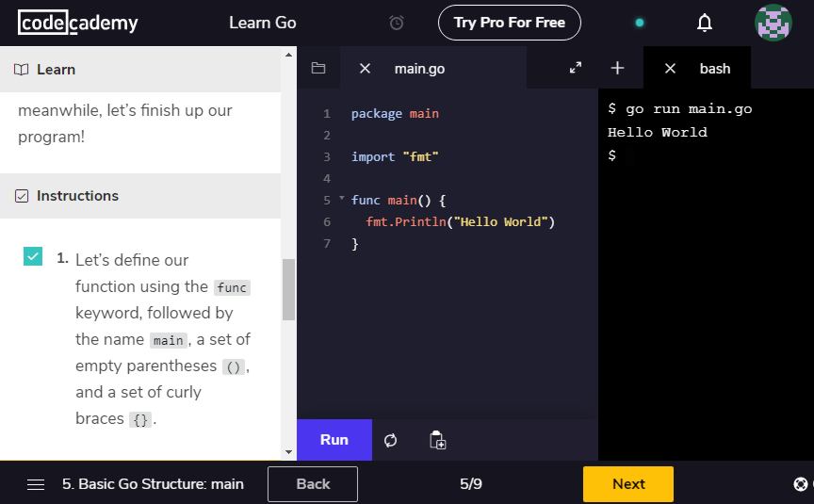814x504 pixels.
Task: Click the Instructions checklist icon
Action: (22, 196)
